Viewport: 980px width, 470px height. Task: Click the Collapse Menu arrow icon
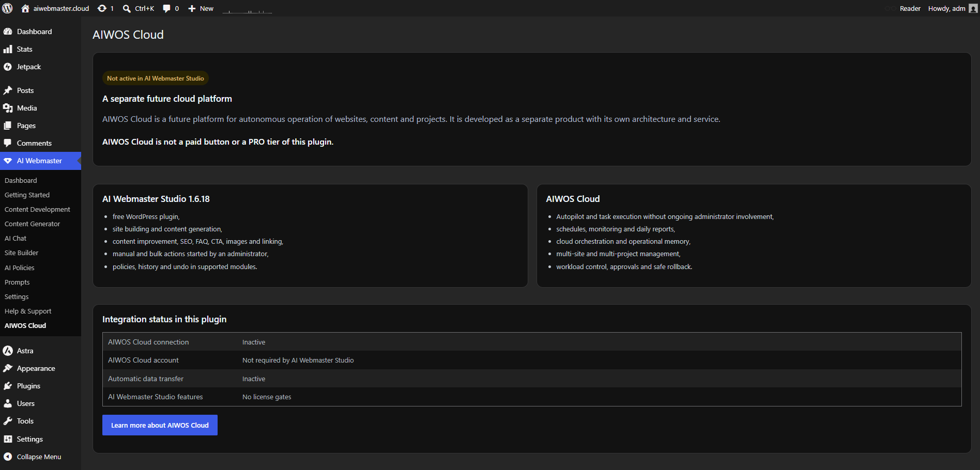tap(8, 457)
